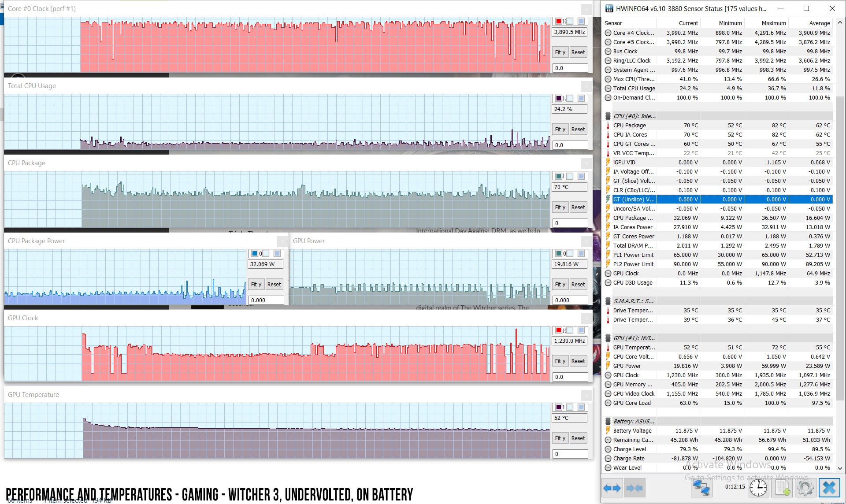The height and width of the screenshot is (504, 846).
Task: Click the S.M.A.R.T. section collapse icon
Action: pos(607,300)
